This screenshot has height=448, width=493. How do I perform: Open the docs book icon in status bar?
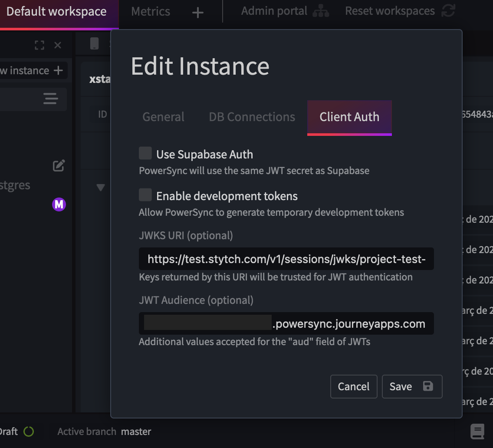click(x=477, y=432)
